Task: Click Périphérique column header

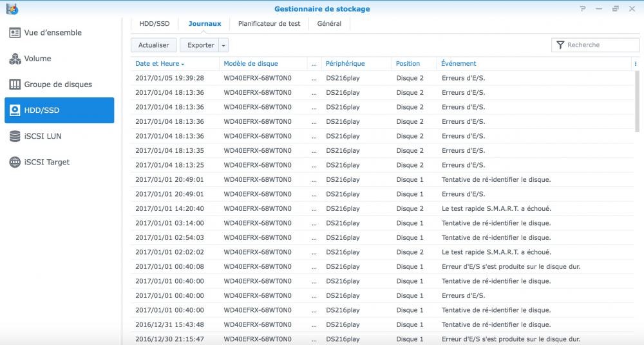Action: [356, 64]
